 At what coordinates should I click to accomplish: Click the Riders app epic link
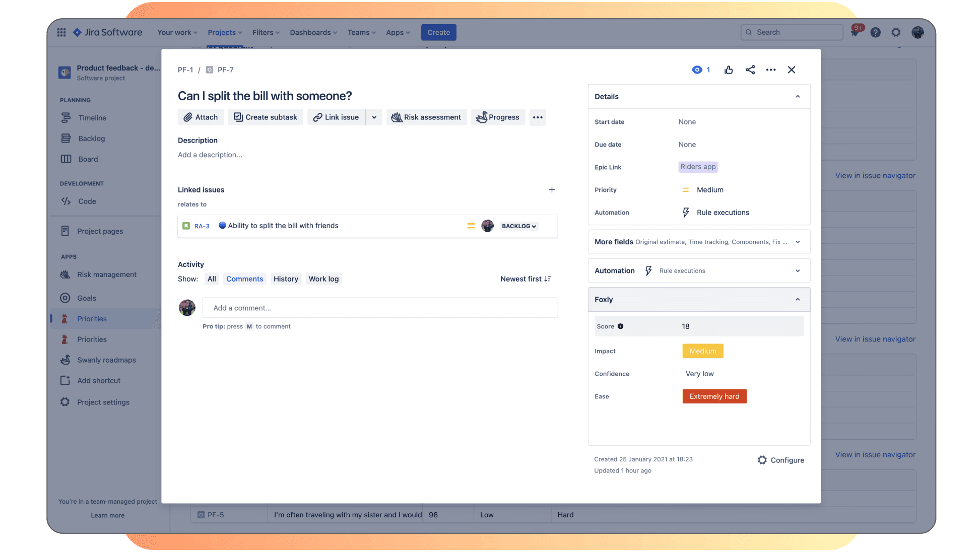pos(697,167)
